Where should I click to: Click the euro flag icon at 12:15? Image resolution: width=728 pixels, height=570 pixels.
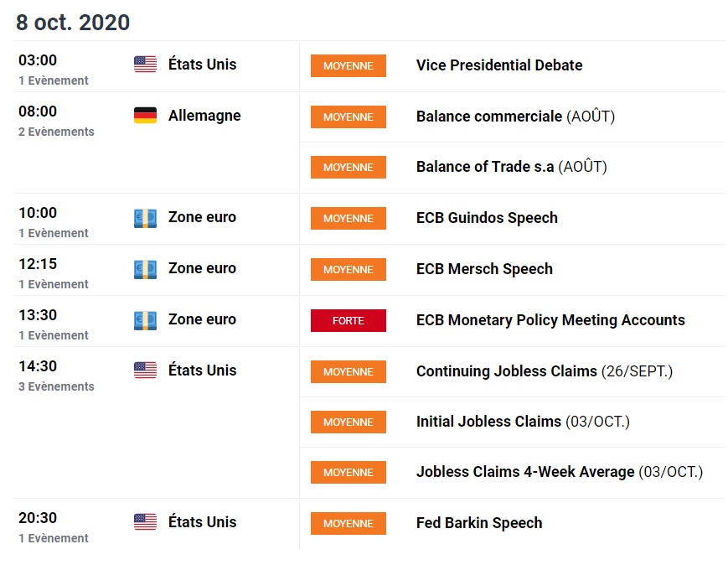(x=145, y=269)
